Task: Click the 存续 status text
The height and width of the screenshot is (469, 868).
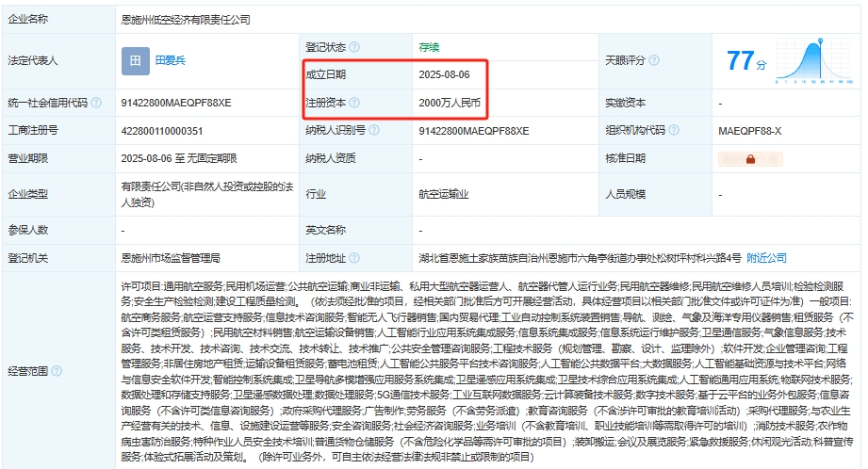Action: (x=429, y=47)
